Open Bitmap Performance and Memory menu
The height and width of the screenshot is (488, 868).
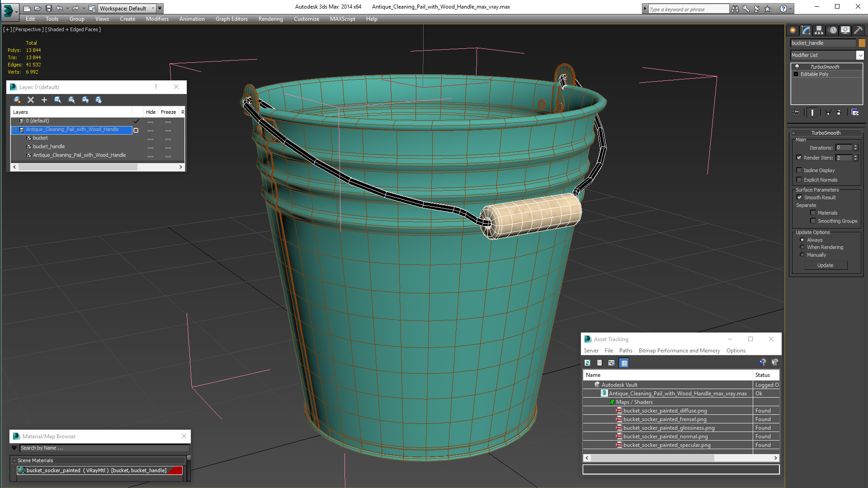tap(679, 351)
